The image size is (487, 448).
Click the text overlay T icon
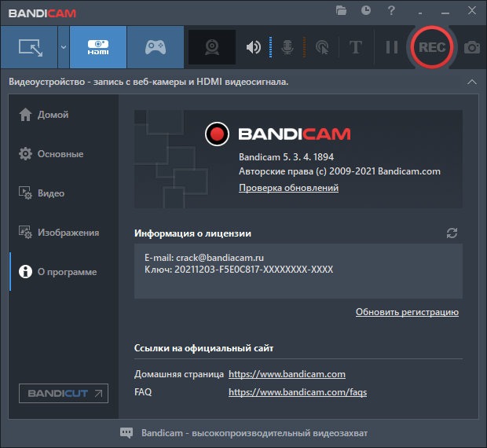(355, 47)
